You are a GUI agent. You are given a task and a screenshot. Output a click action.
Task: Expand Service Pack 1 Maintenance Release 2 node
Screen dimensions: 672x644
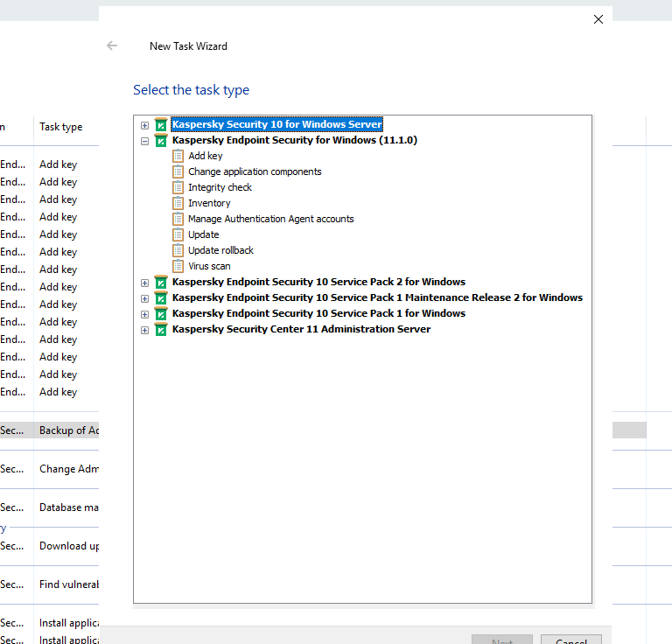pos(145,298)
